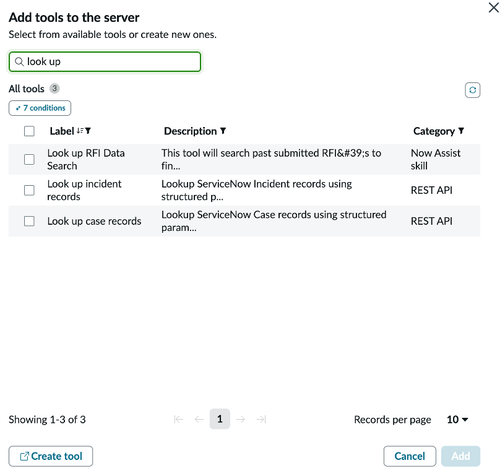The width and height of the screenshot is (500, 473).
Task: Select page 1 in pagination
Action: click(220, 419)
